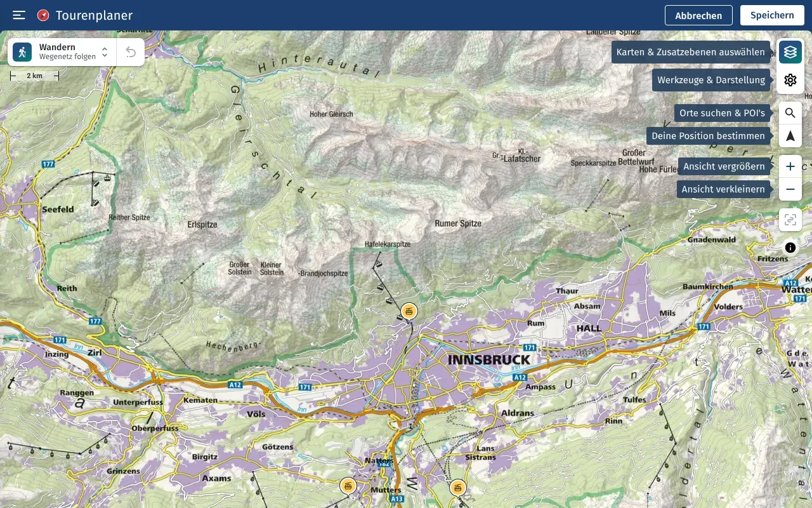The height and width of the screenshot is (508, 812).
Task: Open the map info icon
Action: click(x=790, y=248)
